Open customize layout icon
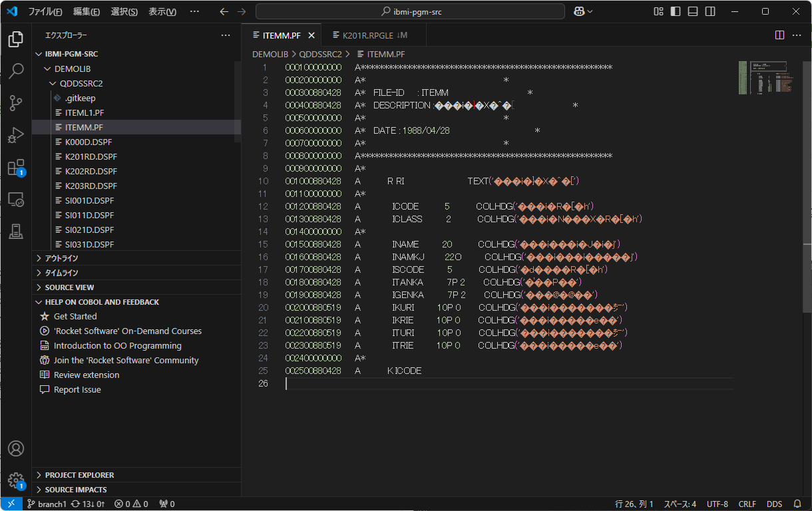 click(x=658, y=11)
